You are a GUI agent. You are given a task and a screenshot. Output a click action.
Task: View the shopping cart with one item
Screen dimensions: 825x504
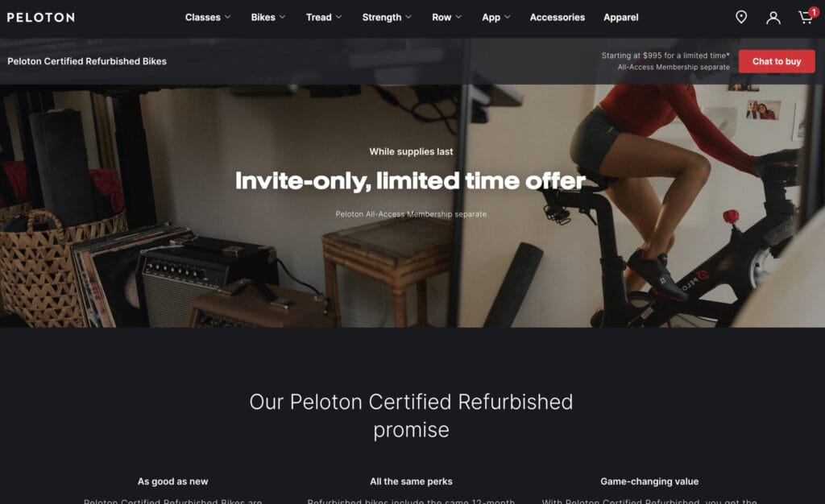click(x=806, y=16)
